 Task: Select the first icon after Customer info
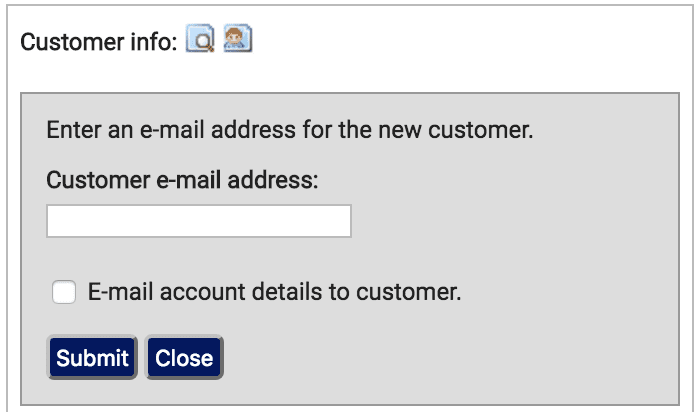click(200, 39)
